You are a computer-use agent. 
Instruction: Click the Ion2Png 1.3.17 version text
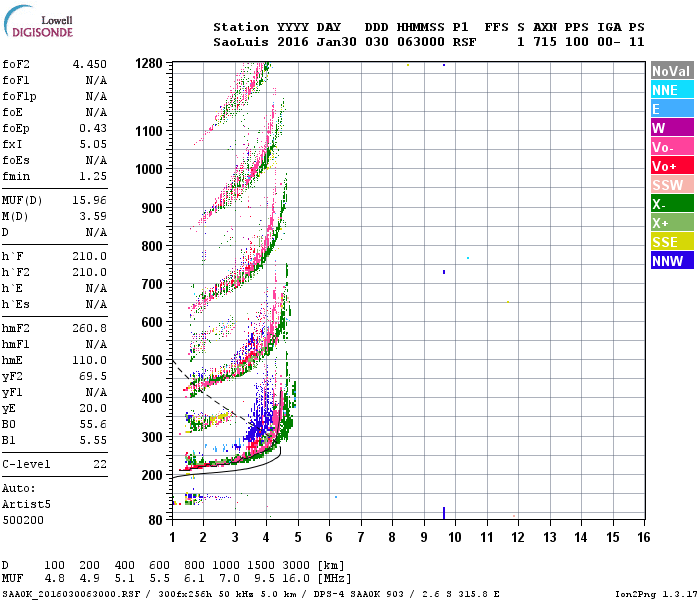[x=656, y=594]
